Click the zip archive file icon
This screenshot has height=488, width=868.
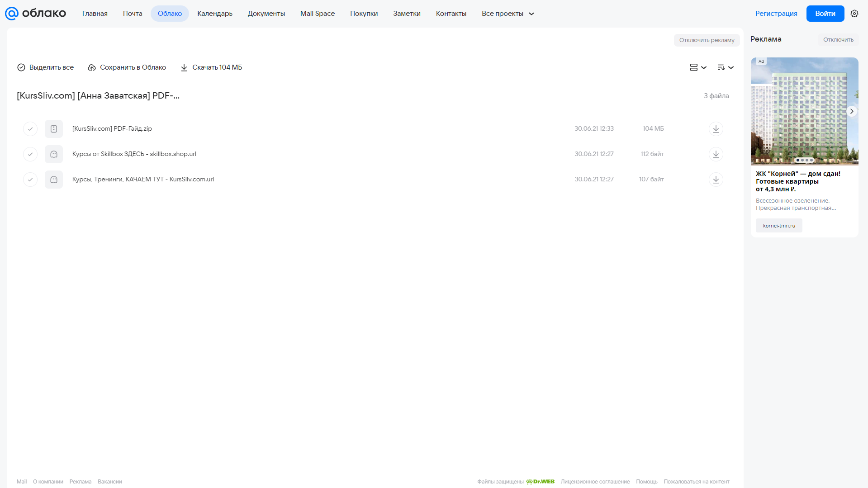click(x=54, y=129)
